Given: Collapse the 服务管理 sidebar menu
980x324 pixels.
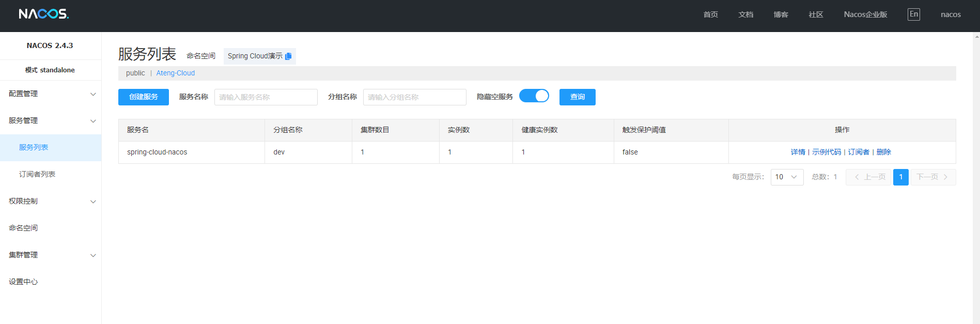Looking at the screenshot, I should 51,121.
